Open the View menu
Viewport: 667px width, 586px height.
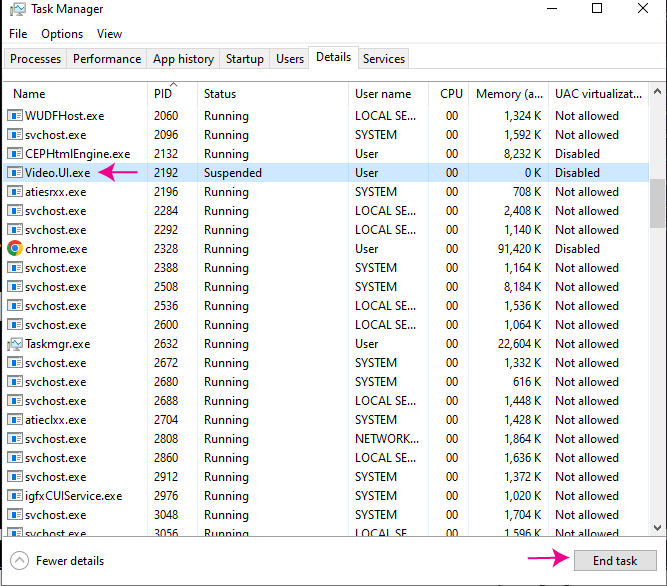[x=109, y=34]
